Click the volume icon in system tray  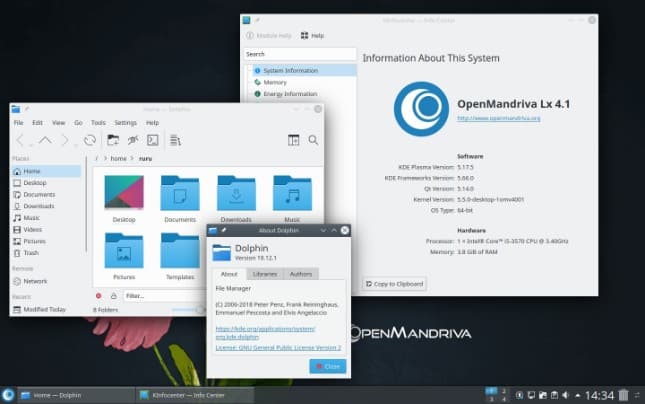pos(566,395)
